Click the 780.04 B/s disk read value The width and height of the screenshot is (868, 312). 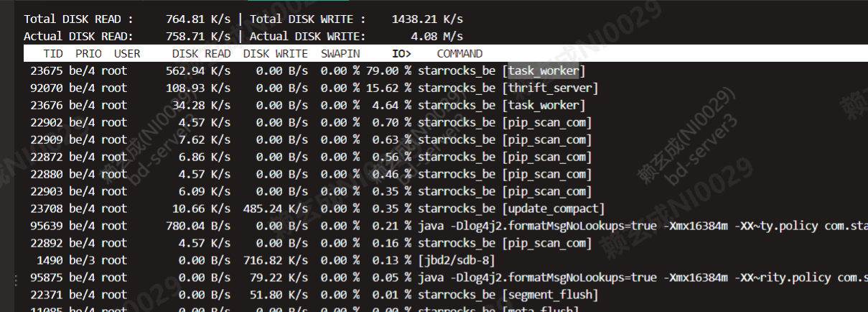[x=198, y=226]
